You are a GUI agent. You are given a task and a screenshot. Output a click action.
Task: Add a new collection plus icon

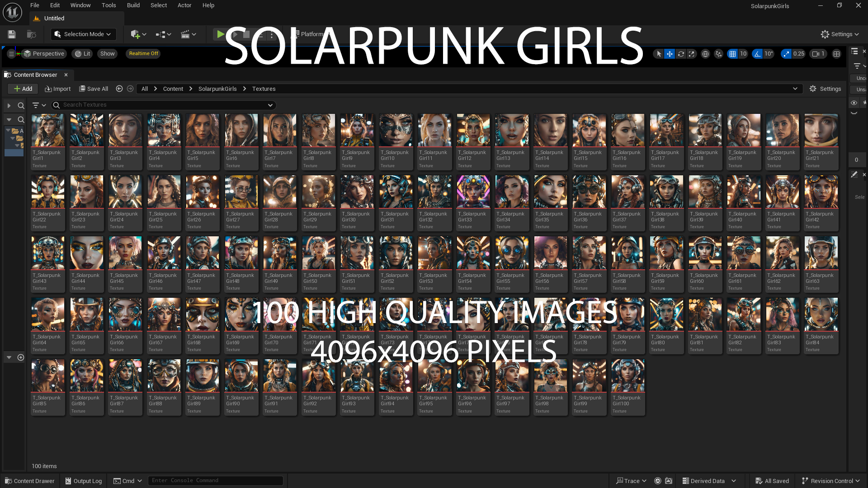click(x=21, y=357)
